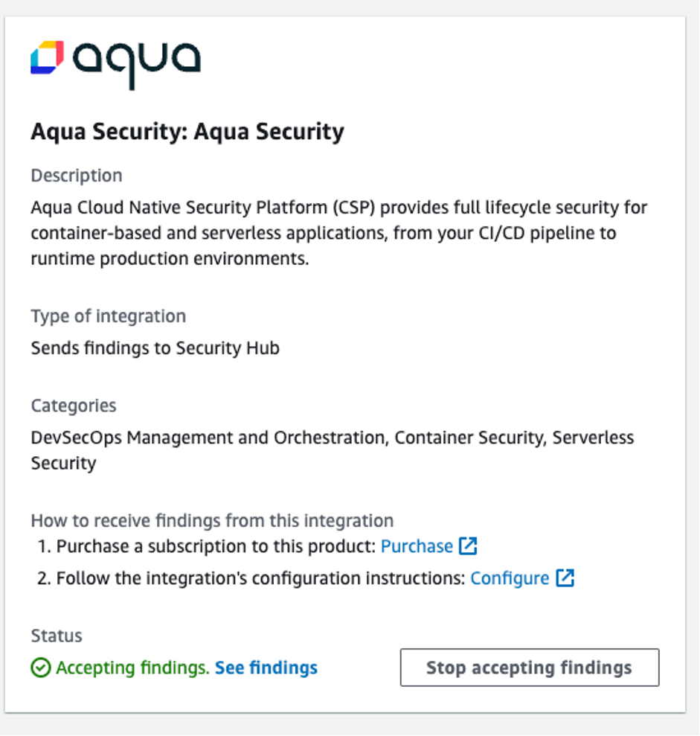Viewport: 700px width, 736px height.
Task: Click the external link icon beside Configure
Action: click(x=566, y=577)
